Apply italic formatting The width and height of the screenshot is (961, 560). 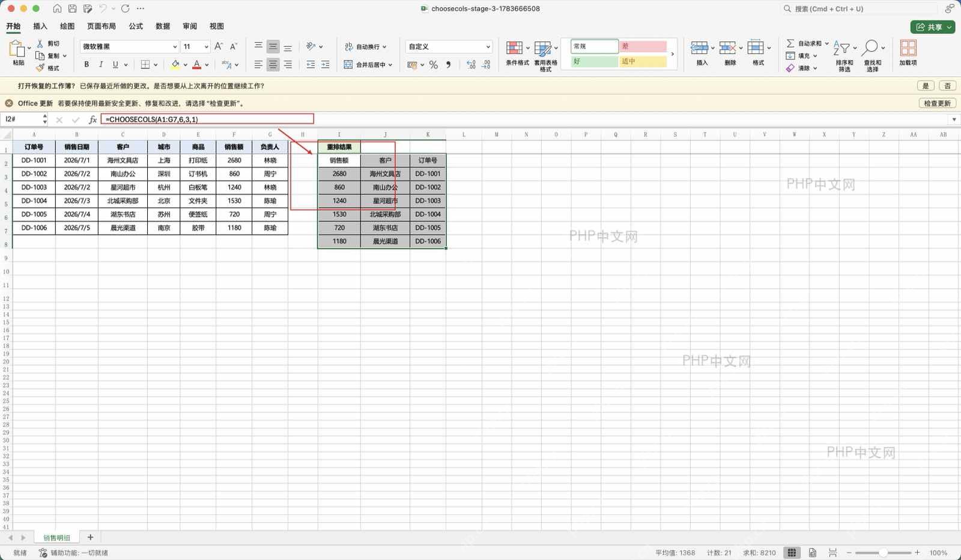coord(100,64)
